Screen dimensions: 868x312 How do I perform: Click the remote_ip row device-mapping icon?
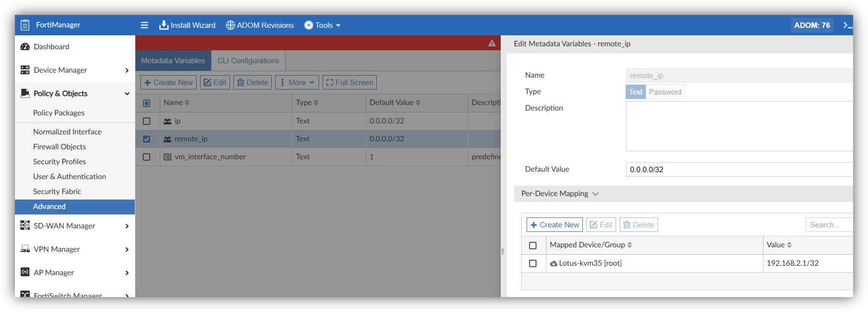168,139
